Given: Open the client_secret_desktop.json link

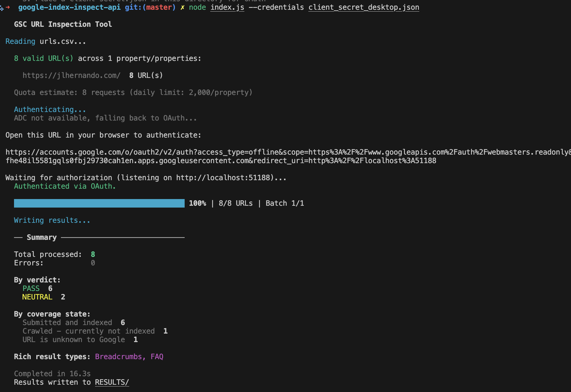Looking at the screenshot, I should [x=364, y=7].
